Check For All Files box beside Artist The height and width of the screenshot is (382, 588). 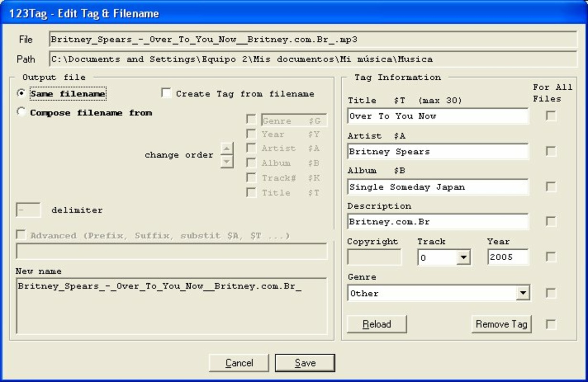coord(551,151)
